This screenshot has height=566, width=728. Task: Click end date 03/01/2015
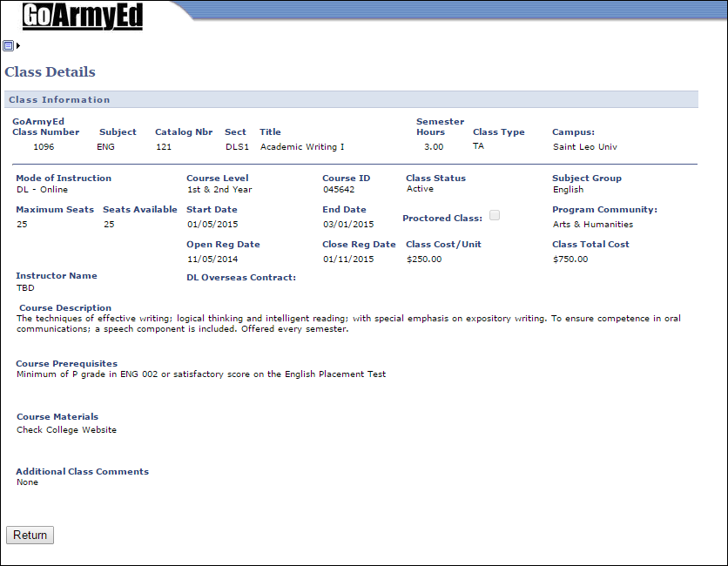[x=348, y=225]
